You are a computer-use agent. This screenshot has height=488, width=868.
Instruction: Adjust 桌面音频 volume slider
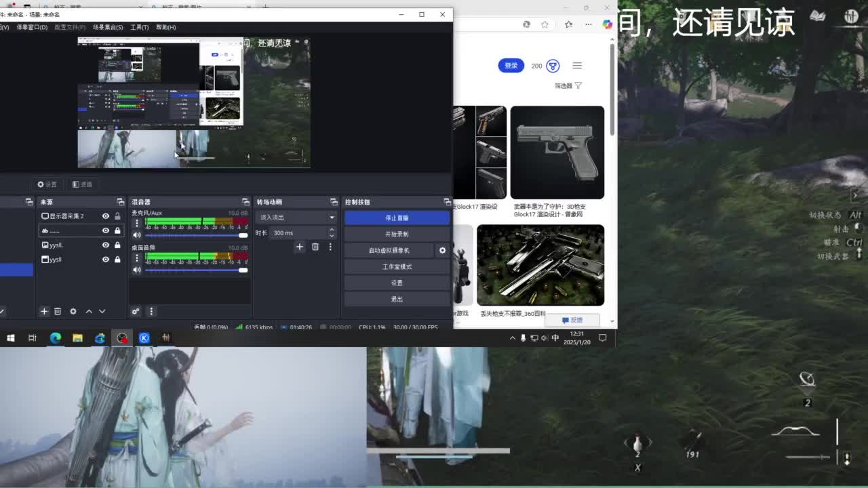point(196,270)
